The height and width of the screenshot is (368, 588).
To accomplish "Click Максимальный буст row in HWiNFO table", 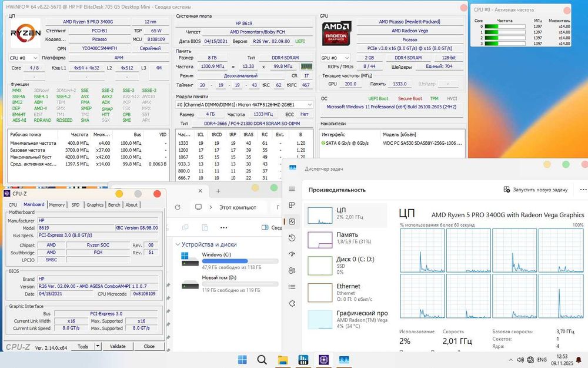I will tap(88, 157).
